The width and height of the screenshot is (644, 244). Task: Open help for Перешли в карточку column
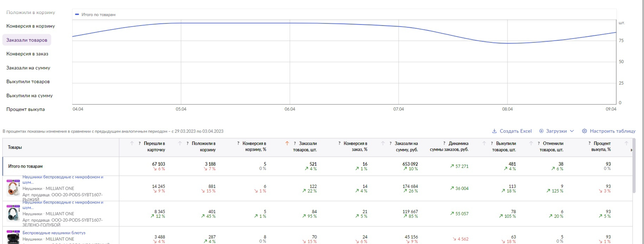point(140,143)
